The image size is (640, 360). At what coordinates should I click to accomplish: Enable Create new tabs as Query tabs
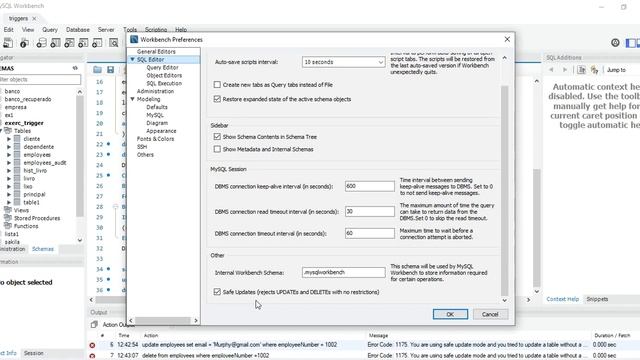point(217,84)
